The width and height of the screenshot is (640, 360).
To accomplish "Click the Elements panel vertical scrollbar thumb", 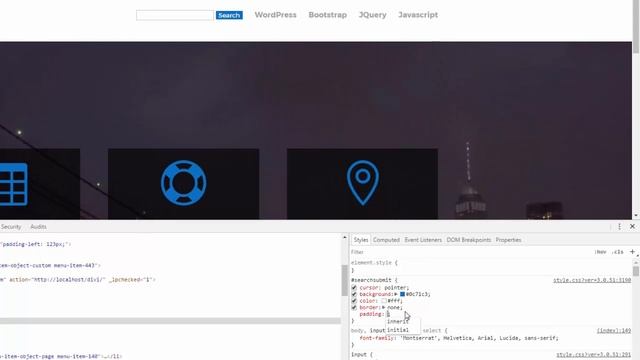I will 344,281.
